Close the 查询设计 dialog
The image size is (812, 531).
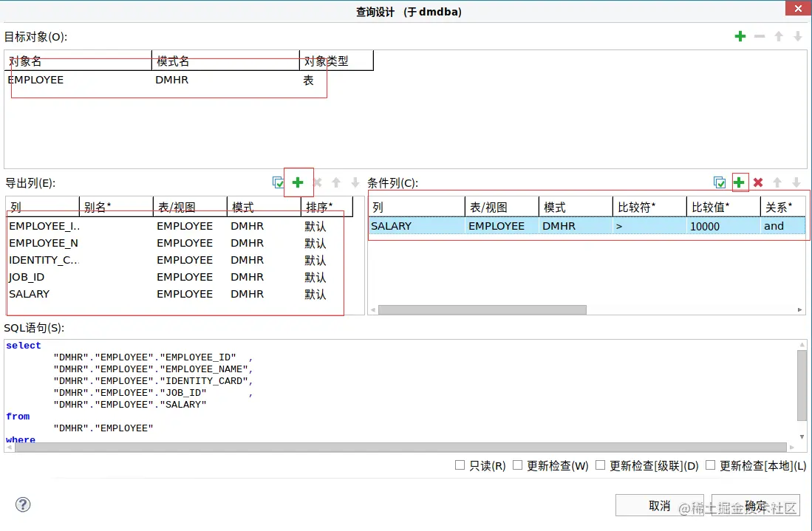(798, 8)
